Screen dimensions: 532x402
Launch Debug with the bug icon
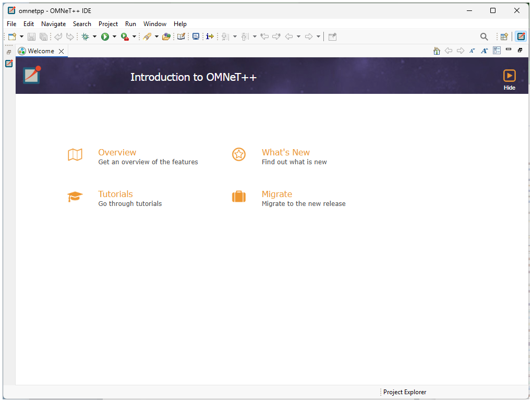86,36
